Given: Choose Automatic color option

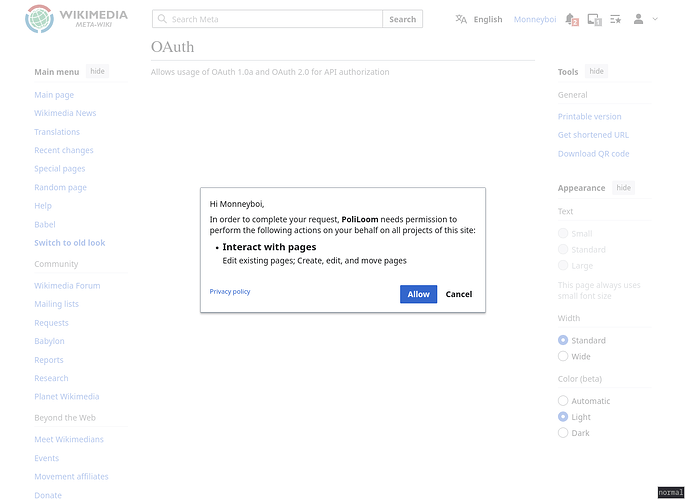Looking at the screenshot, I should (563, 401).
